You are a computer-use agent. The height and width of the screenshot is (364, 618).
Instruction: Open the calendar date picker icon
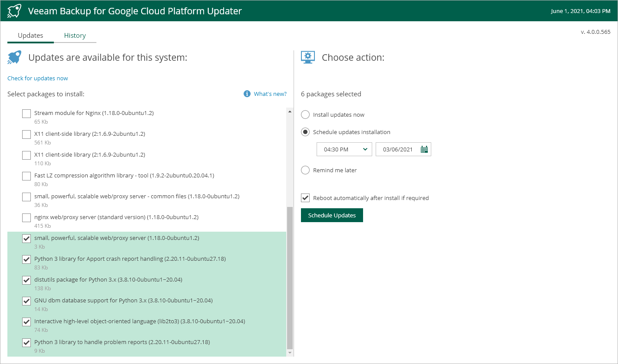424,149
